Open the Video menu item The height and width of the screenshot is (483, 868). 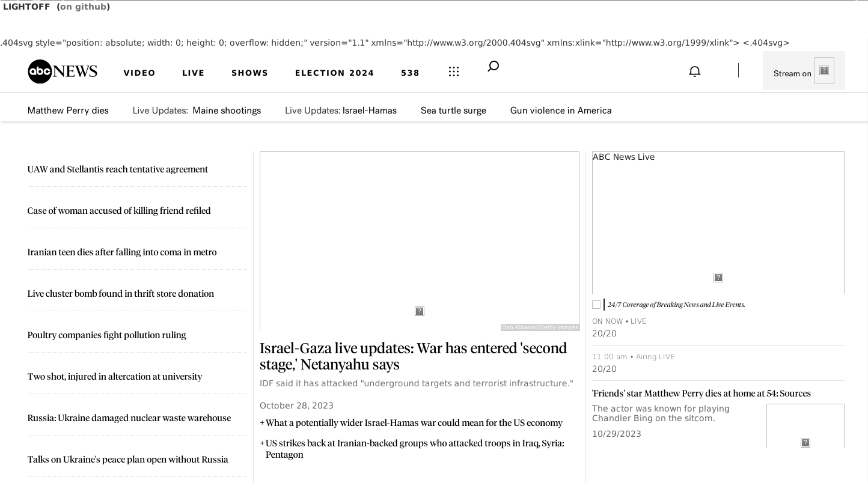tap(139, 73)
